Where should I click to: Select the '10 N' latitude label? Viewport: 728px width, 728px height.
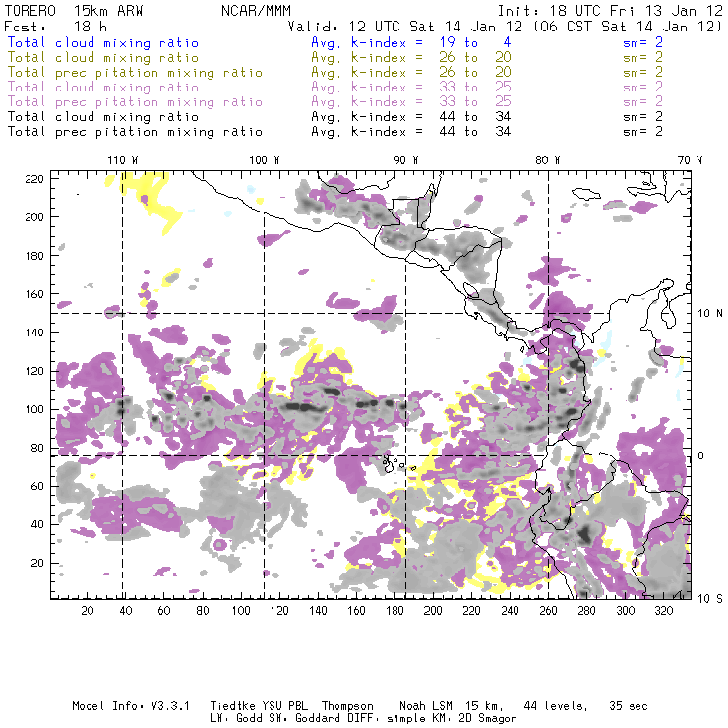[x=710, y=314]
